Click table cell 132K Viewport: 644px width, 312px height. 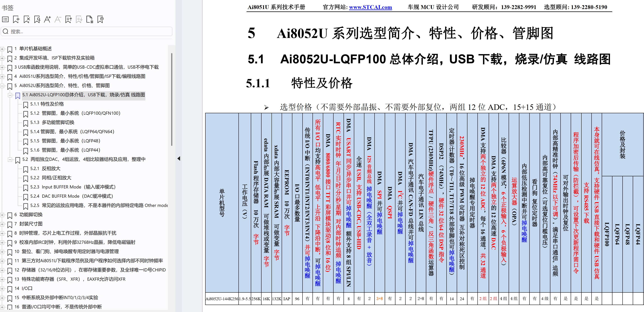pyautogui.click(x=276, y=299)
